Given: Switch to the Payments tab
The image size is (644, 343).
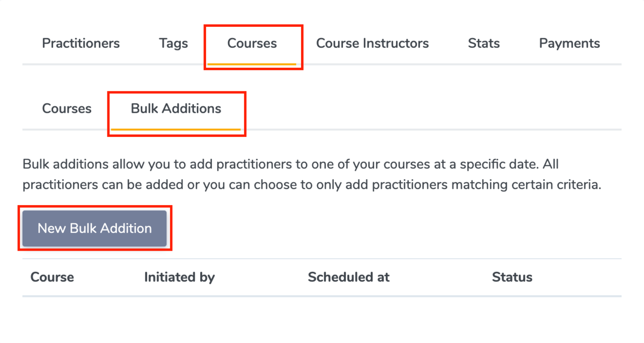Looking at the screenshot, I should [569, 43].
